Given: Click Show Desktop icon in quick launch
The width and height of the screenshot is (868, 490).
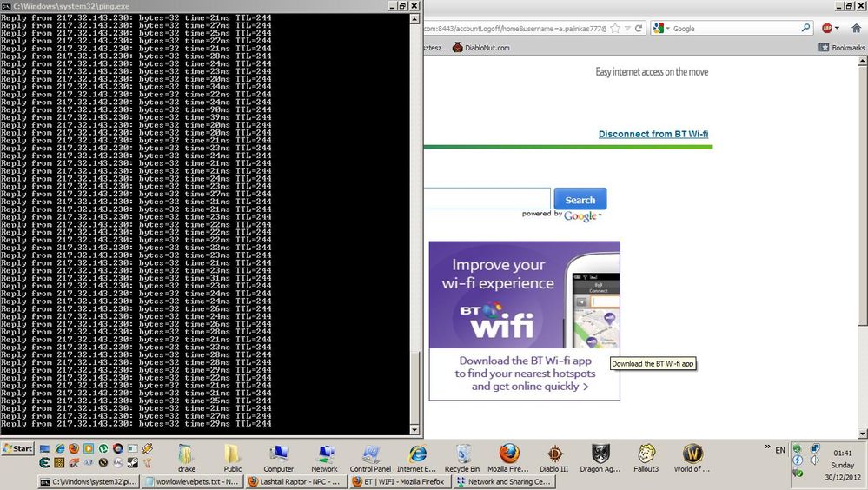Looking at the screenshot, I should (45, 448).
